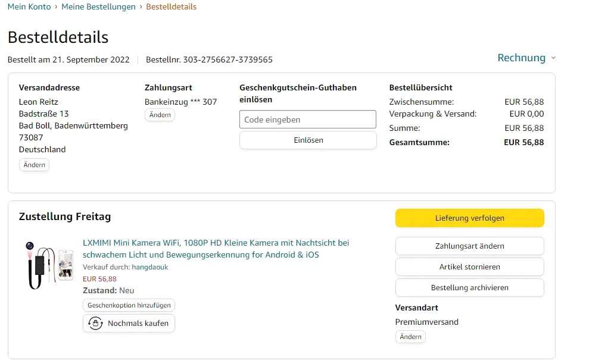
Task: Expand the Rechnung dropdown chevron
Action: [x=553, y=58]
